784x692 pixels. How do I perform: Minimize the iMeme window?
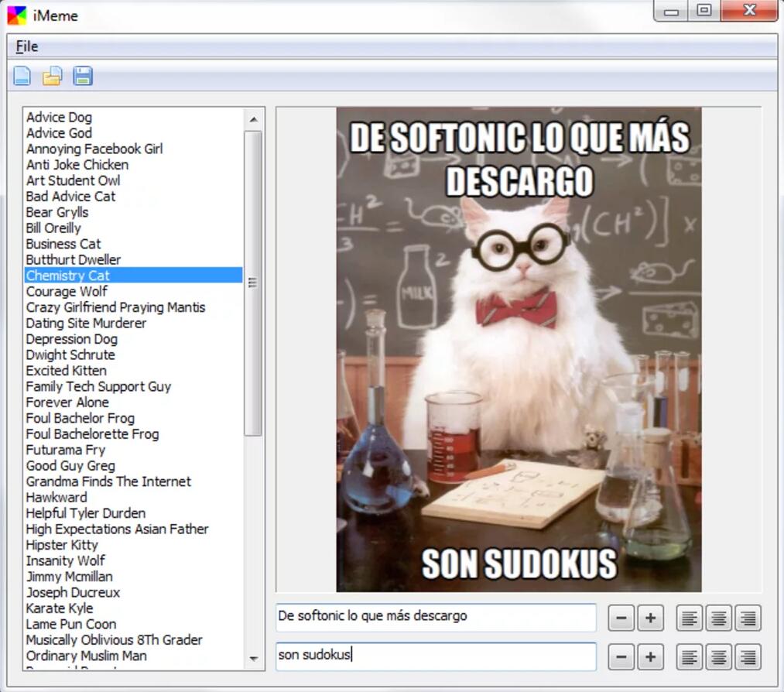pyautogui.click(x=672, y=10)
